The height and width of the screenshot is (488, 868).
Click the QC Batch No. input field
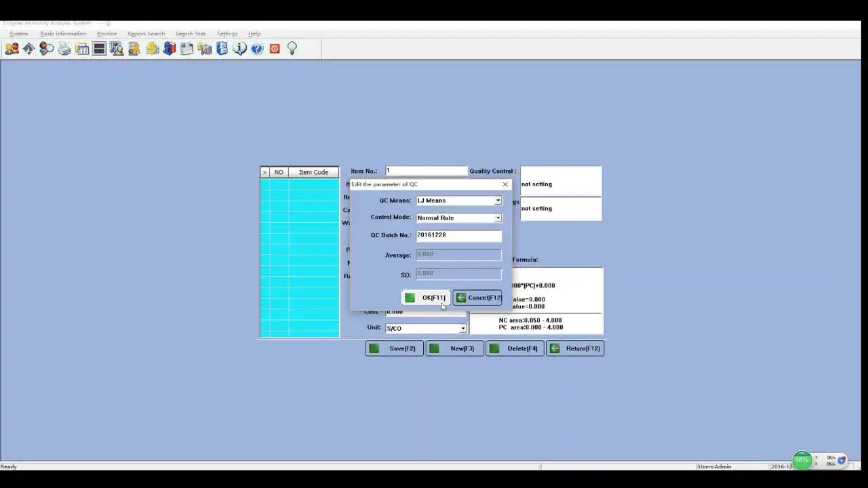459,235
